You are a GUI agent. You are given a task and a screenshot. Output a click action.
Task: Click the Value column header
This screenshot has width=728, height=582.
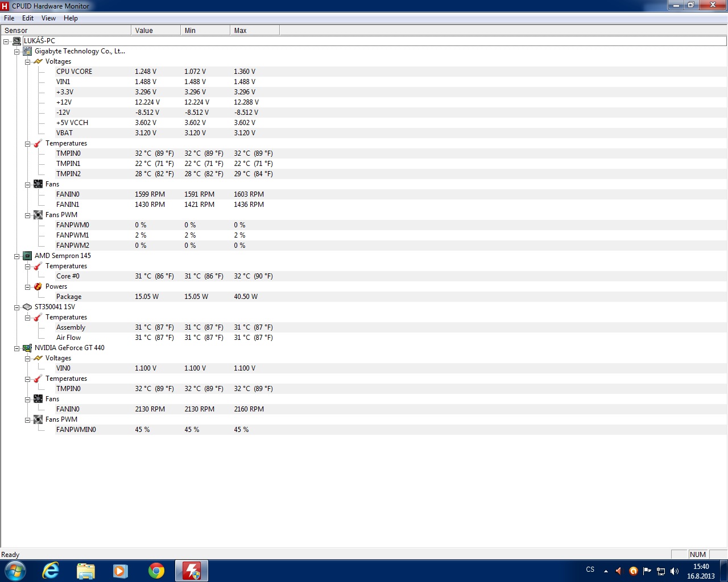tap(156, 30)
